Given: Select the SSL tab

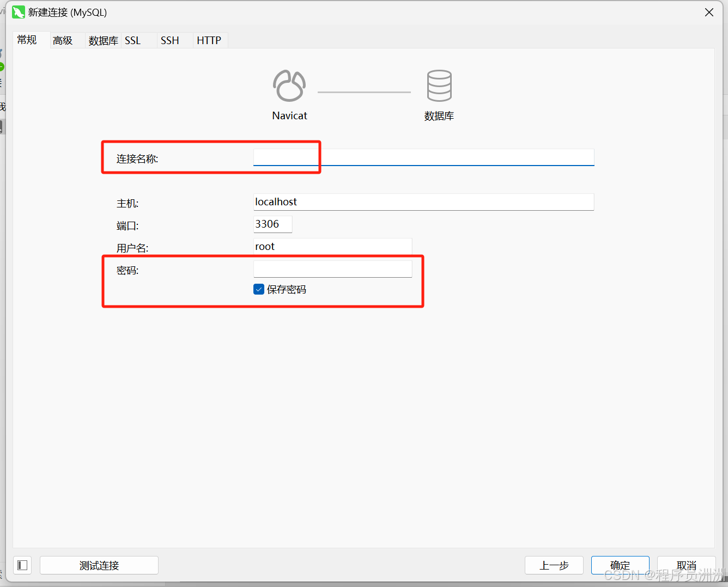Looking at the screenshot, I should [132, 40].
